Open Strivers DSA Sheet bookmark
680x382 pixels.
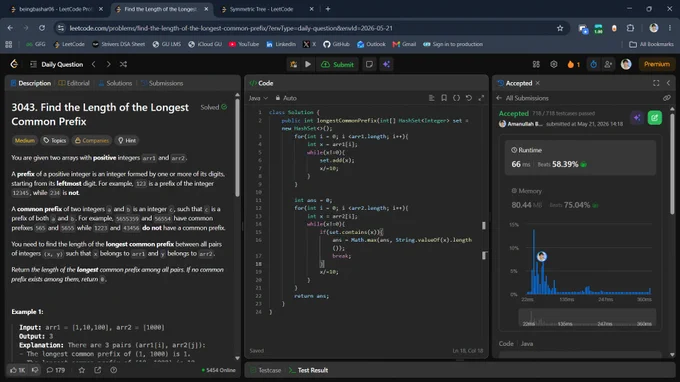[118, 44]
